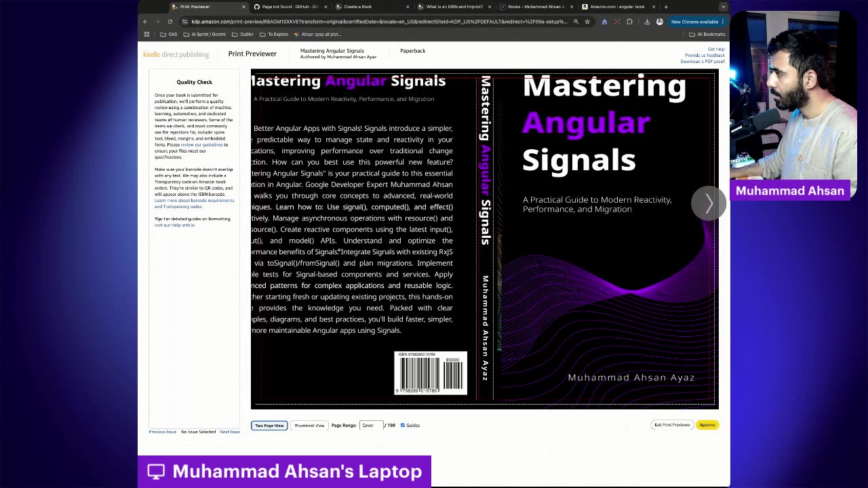Open the Chrome downloads icon
Screen dimensions: 868x488
[x=647, y=22]
